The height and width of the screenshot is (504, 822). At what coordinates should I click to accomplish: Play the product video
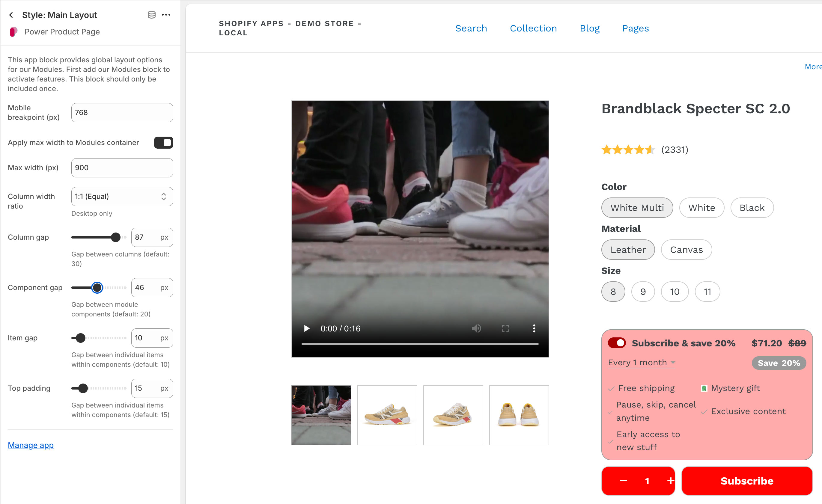coord(306,328)
